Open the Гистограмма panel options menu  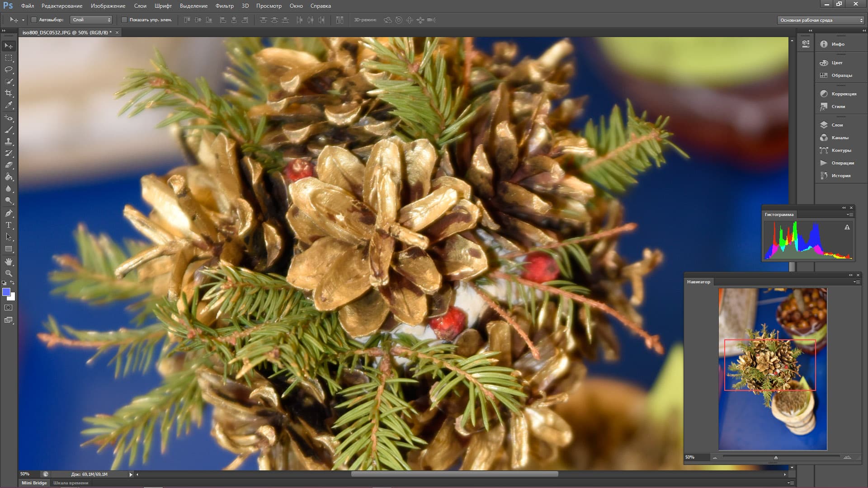[850, 215]
